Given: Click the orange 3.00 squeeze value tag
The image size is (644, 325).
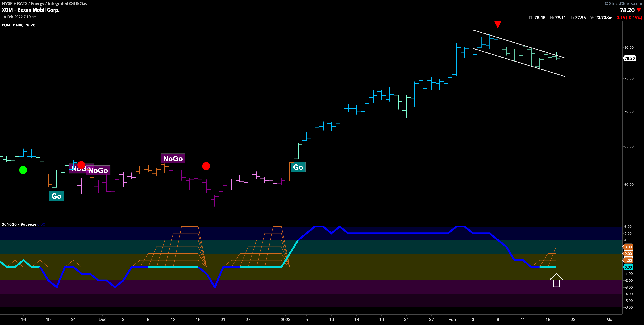Looking at the screenshot, I should point(628,247).
